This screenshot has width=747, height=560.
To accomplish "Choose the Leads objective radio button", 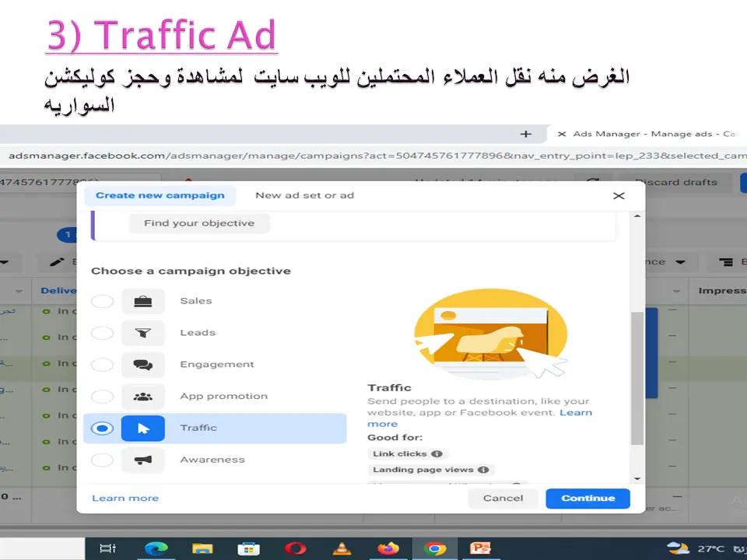I will 102,332.
